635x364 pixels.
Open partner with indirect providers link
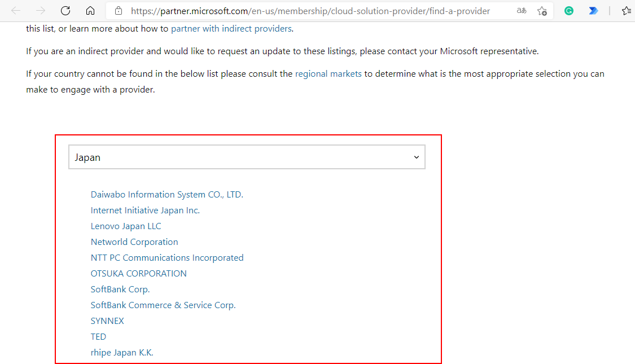[x=232, y=28]
